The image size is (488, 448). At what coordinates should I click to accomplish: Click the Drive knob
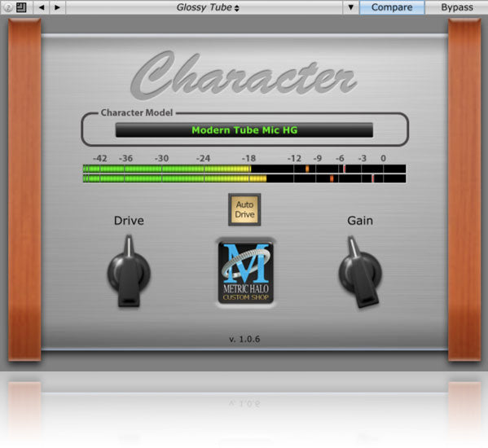tap(129, 271)
